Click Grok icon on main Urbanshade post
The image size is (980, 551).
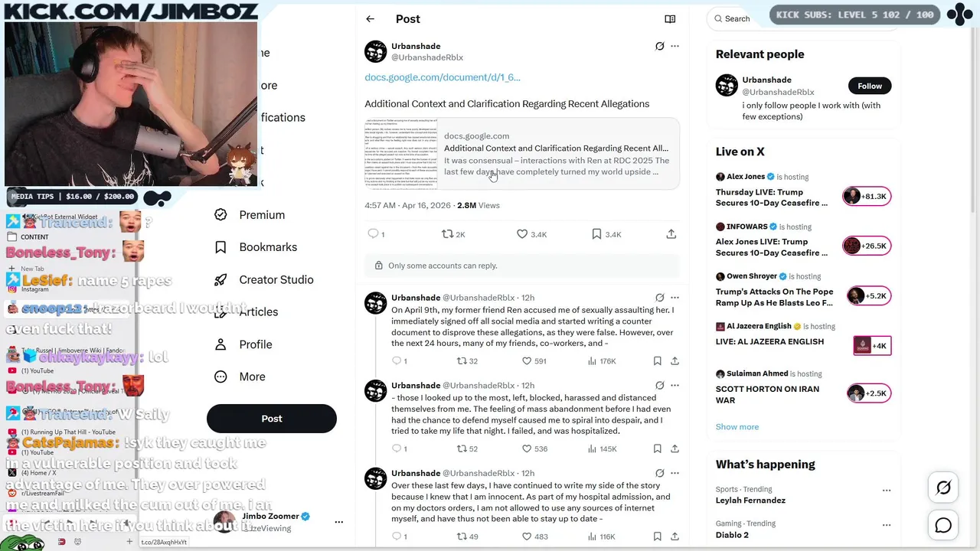(659, 46)
